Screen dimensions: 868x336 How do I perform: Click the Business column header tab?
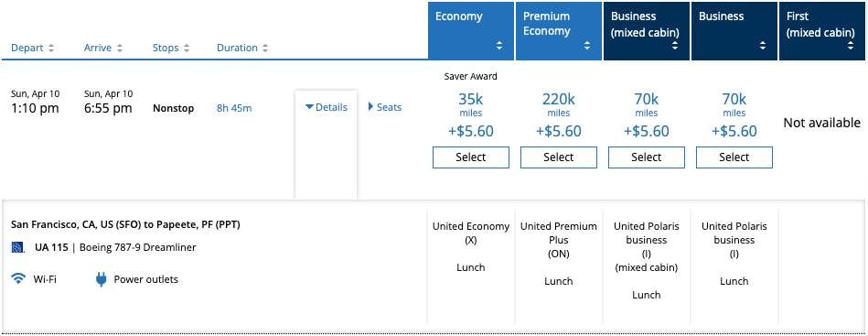point(734,31)
